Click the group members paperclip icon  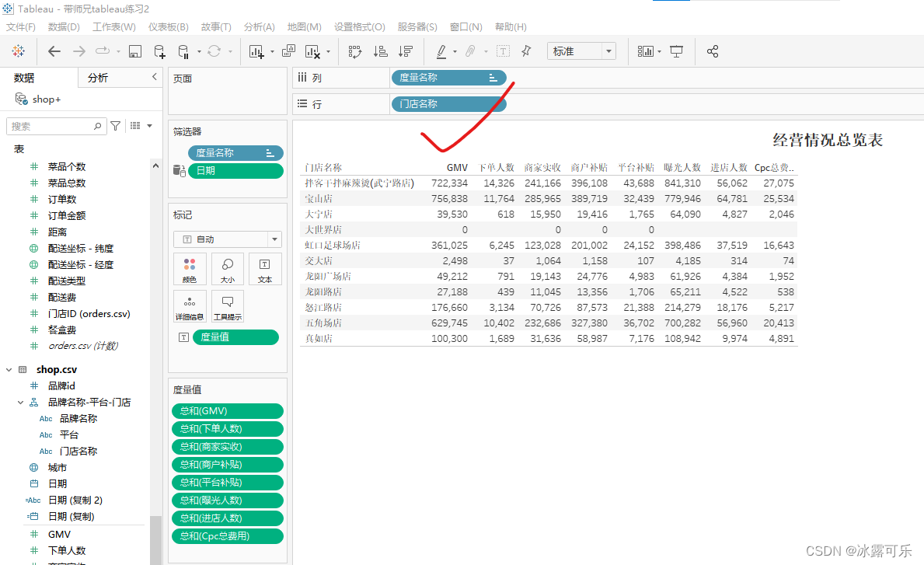pos(469,52)
